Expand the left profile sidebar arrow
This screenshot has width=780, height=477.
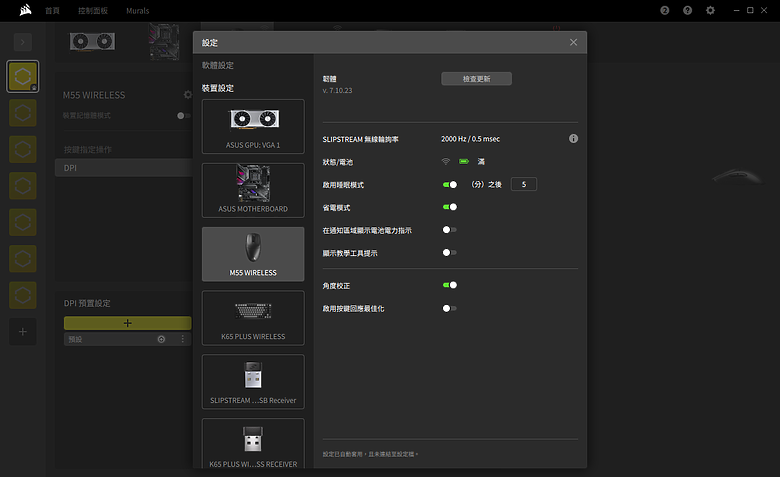[22, 42]
